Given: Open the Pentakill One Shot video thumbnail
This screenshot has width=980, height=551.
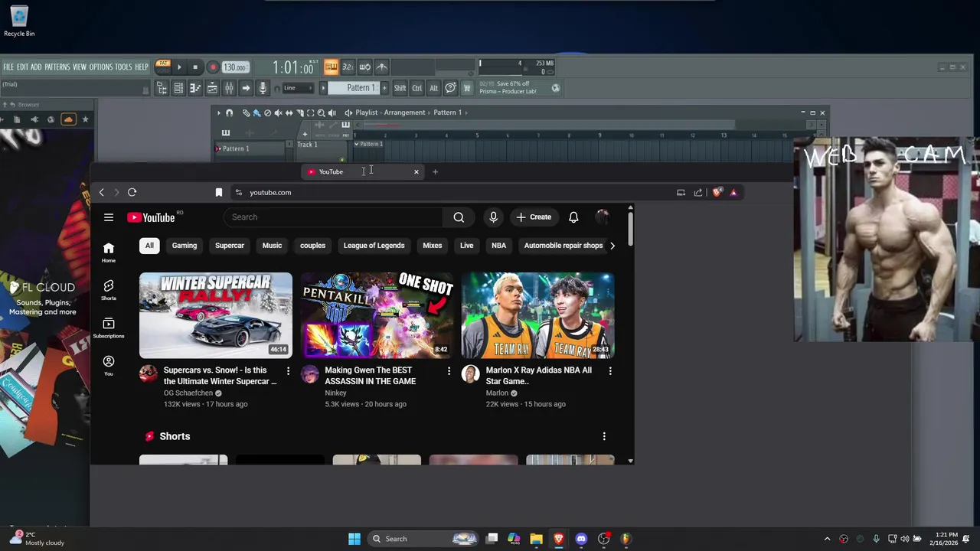Looking at the screenshot, I should (377, 315).
